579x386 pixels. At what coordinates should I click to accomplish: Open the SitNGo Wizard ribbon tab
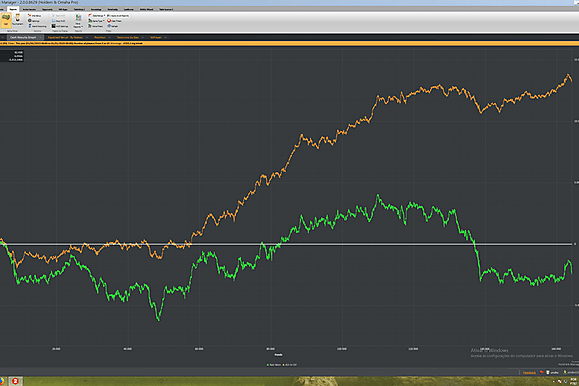click(147, 9)
